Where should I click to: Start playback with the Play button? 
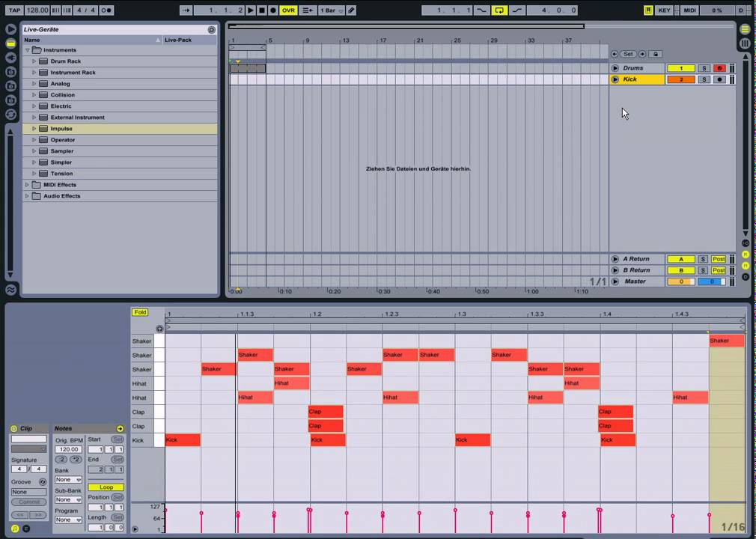point(250,10)
